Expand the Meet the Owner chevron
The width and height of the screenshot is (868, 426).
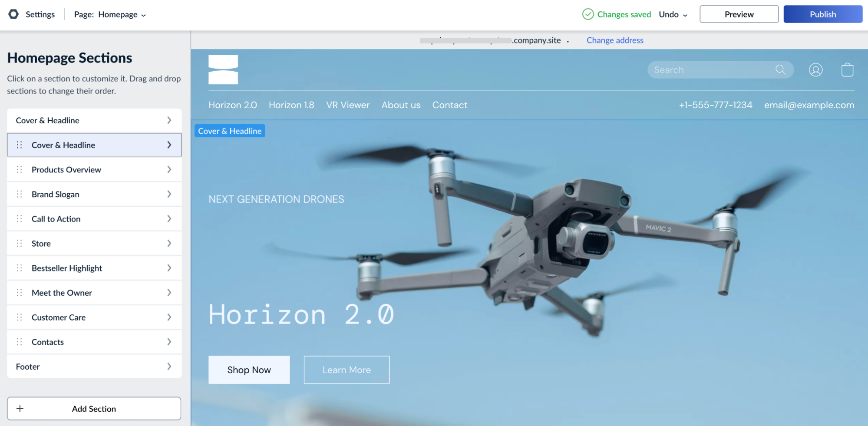[x=169, y=293]
